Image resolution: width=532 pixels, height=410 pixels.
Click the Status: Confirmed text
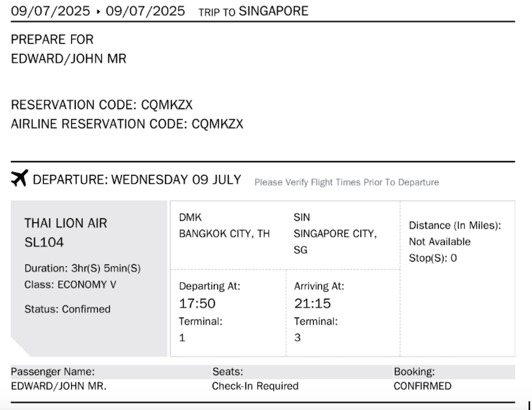coord(67,309)
